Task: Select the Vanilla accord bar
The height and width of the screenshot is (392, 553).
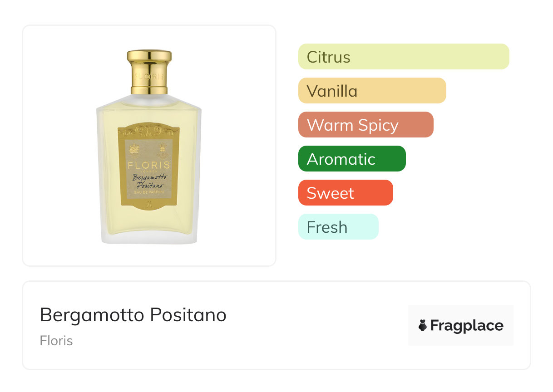Action: click(372, 91)
